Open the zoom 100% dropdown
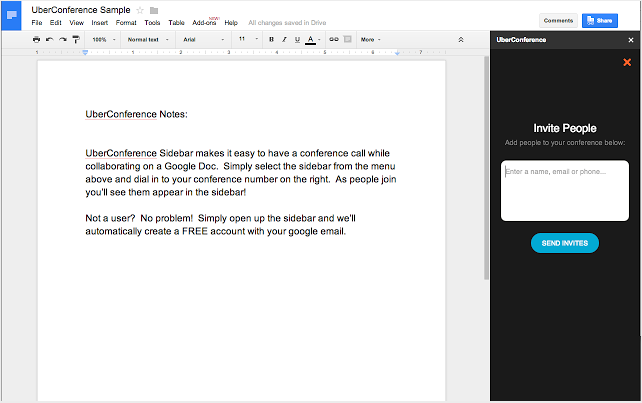This screenshot has height=403, width=642. coord(104,40)
